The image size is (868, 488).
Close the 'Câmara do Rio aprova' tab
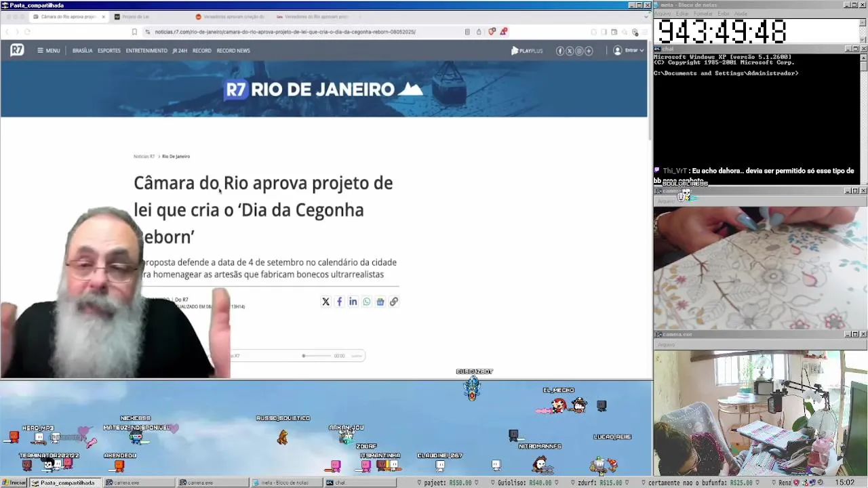[103, 16]
